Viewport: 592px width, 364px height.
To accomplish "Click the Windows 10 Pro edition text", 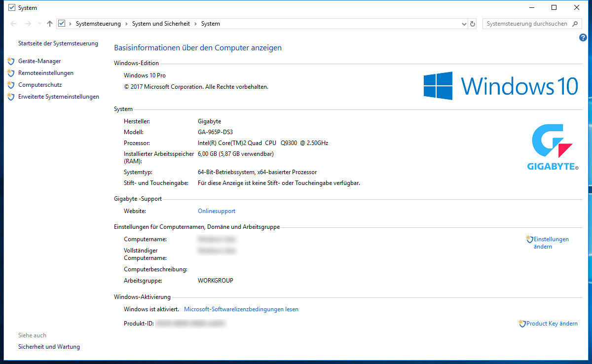I will [x=145, y=75].
